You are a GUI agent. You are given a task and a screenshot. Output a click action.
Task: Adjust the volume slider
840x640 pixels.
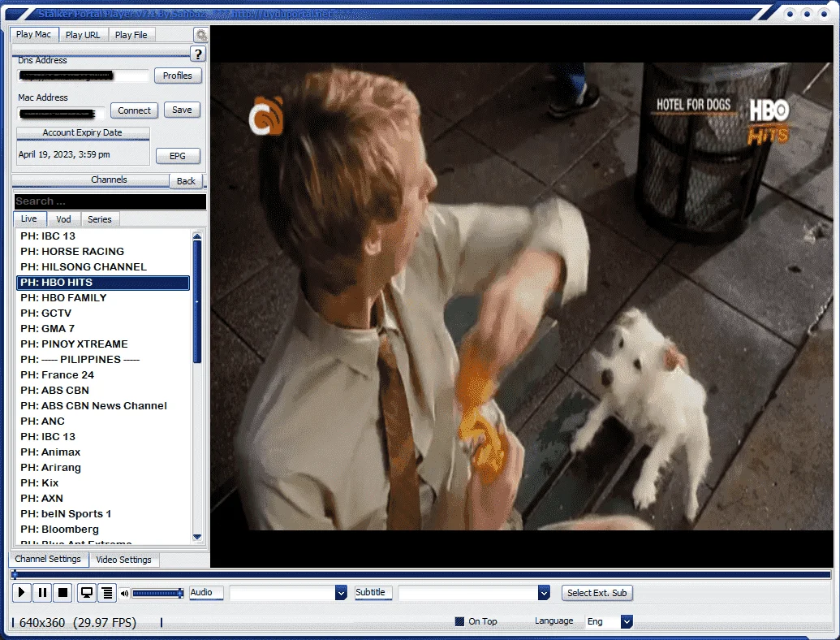click(x=158, y=593)
